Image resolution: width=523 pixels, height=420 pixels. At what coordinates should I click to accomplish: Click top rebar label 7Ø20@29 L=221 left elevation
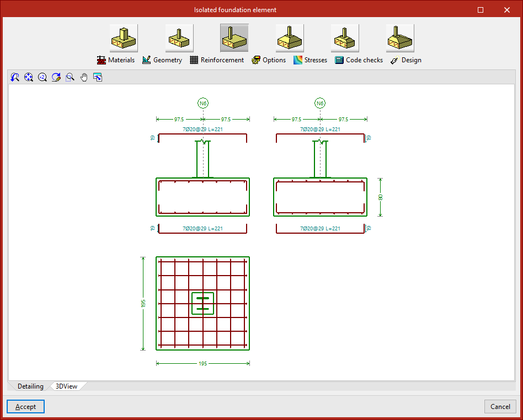coord(202,130)
